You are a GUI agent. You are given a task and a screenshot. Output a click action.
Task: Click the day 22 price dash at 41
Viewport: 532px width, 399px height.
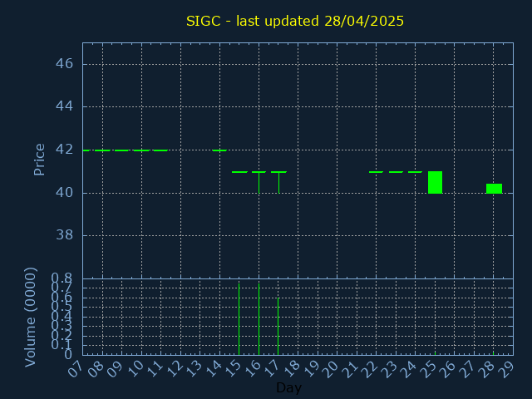click(377, 172)
